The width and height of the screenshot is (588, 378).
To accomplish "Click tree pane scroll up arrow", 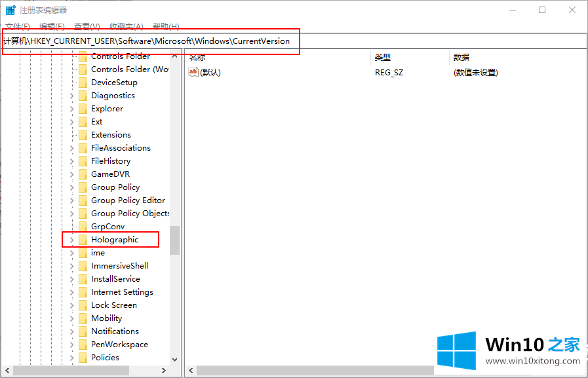I will [175, 56].
